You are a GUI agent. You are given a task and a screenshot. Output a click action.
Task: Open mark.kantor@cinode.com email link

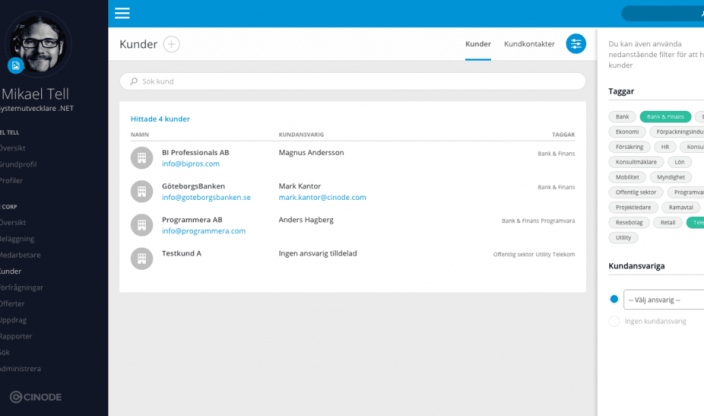tap(322, 198)
